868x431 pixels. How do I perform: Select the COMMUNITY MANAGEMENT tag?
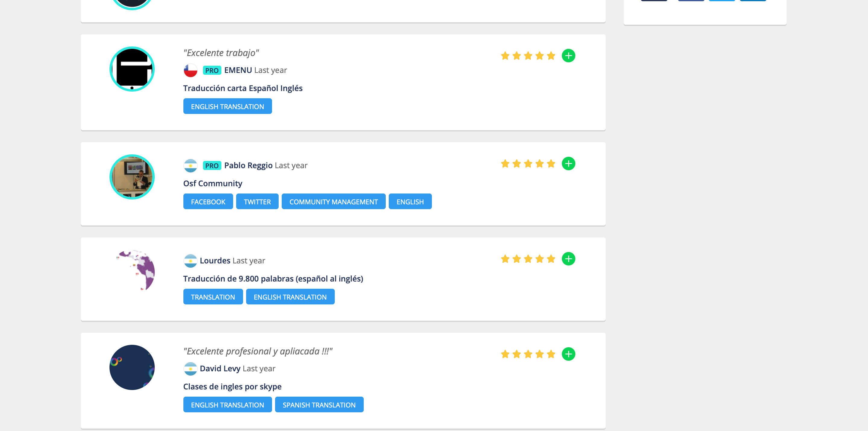point(333,202)
